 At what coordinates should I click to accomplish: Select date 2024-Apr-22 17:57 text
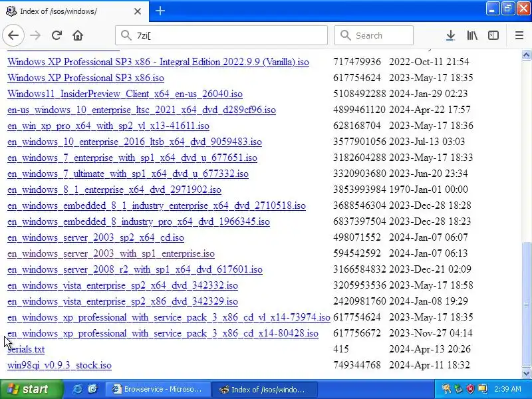430,110
